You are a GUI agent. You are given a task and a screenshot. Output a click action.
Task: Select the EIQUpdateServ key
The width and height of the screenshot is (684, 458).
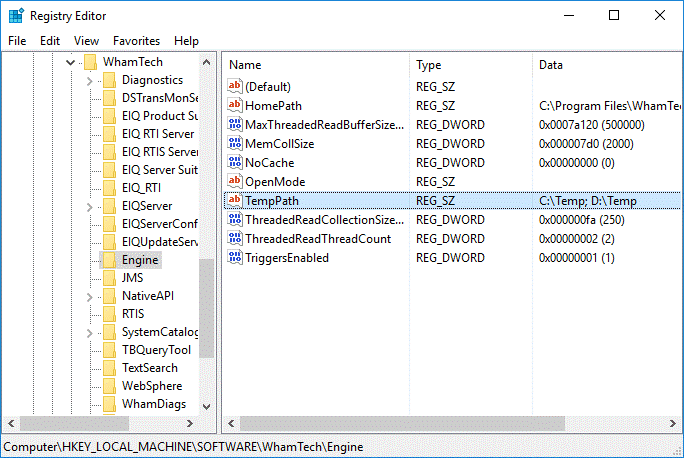click(x=160, y=242)
